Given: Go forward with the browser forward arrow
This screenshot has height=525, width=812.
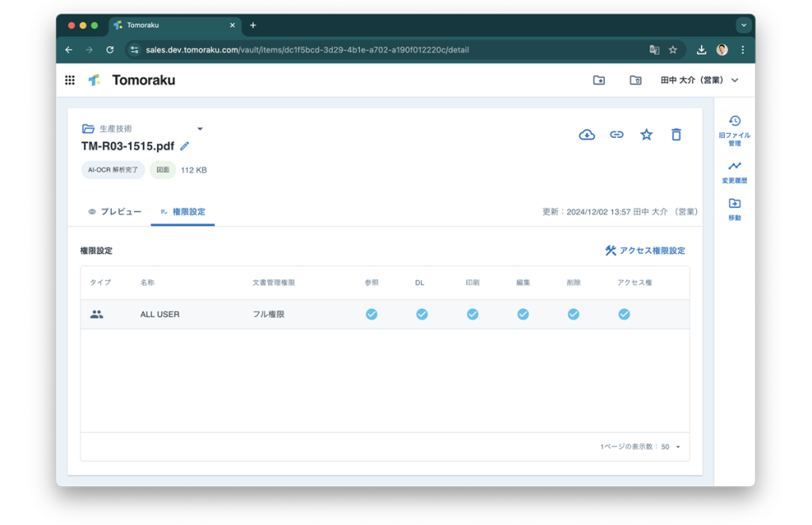Looking at the screenshot, I should click(89, 50).
